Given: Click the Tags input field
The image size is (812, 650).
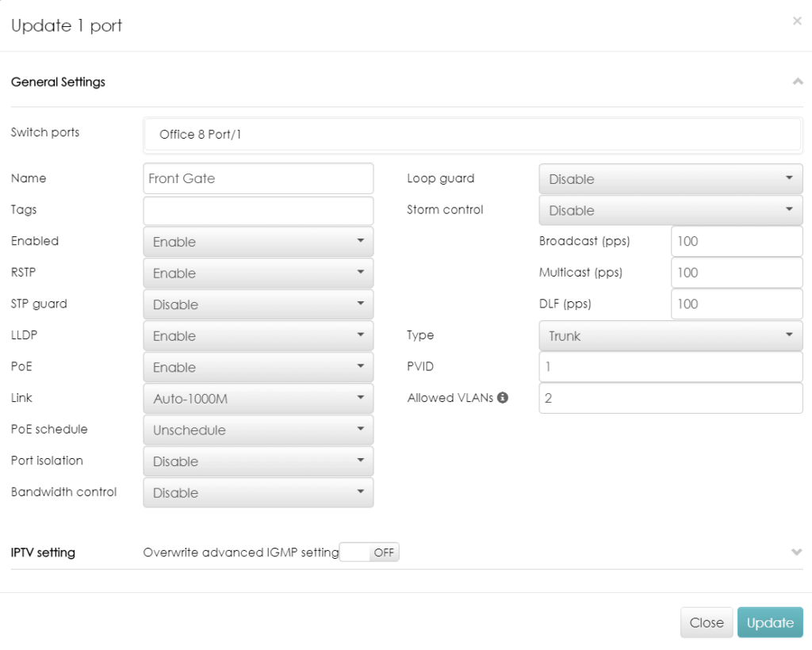Looking at the screenshot, I should tap(258, 211).
